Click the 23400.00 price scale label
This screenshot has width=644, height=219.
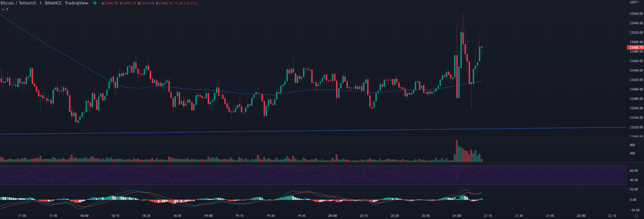pyautogui.click(x=636, y=89)
